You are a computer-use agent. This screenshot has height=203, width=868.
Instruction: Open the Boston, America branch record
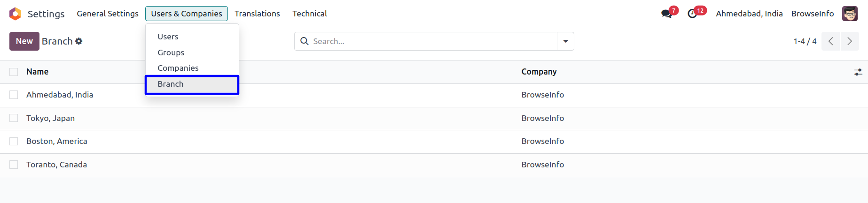57,141
